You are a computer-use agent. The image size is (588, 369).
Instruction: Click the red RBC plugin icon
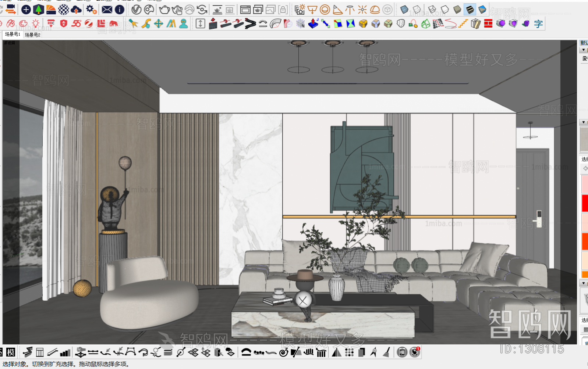tap(51, 24)
